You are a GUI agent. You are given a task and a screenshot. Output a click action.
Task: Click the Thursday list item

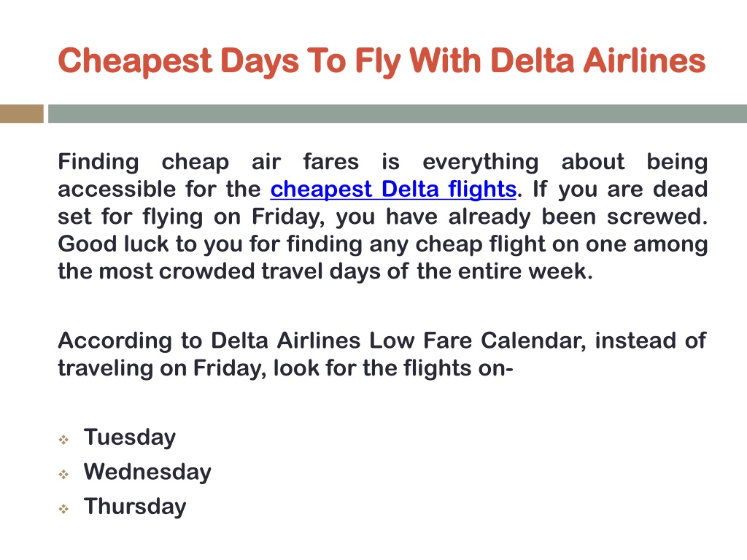click(135, 506)
